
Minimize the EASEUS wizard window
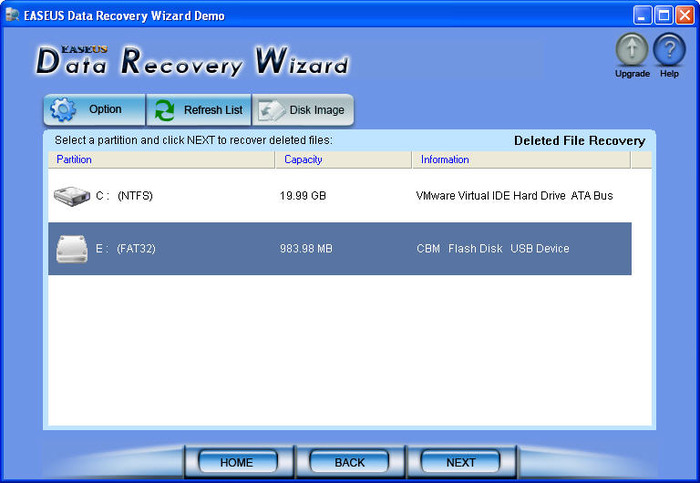(x=642, y=16)
